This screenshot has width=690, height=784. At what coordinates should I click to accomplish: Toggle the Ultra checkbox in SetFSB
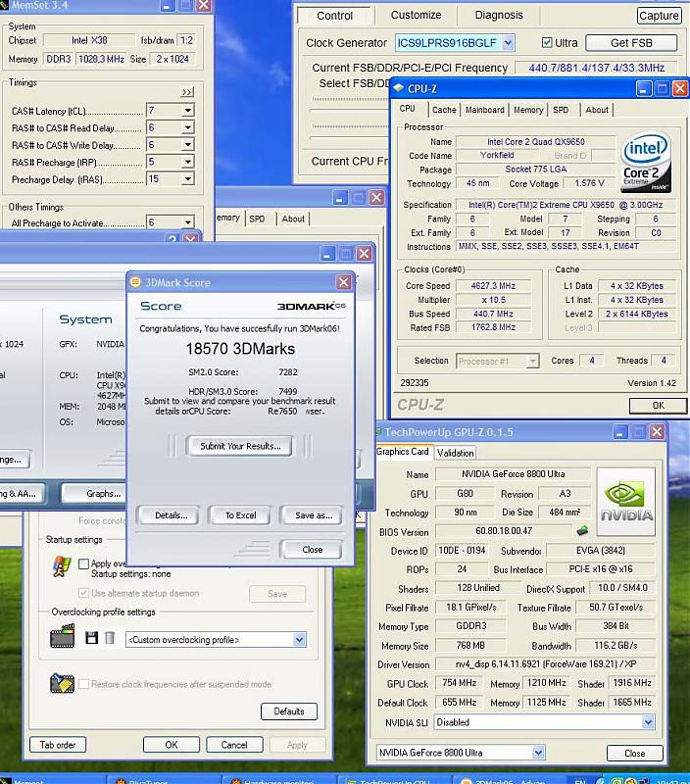547,42
